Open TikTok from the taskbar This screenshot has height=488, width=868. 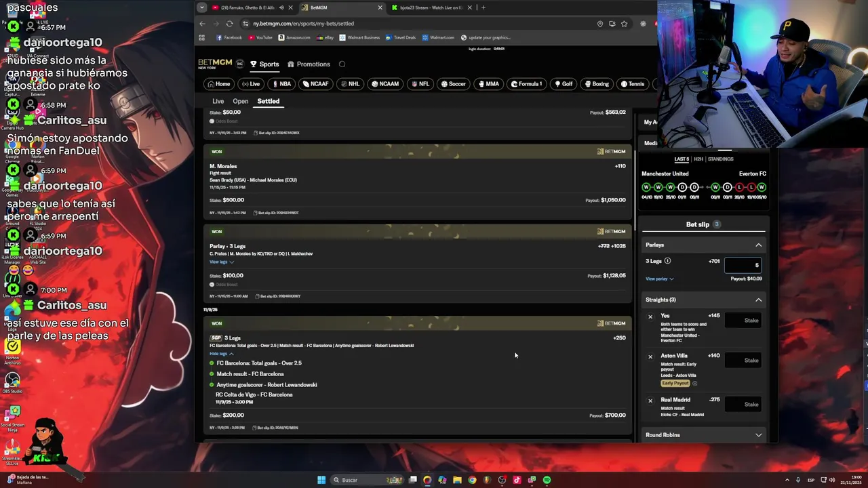tap(517, 480)
